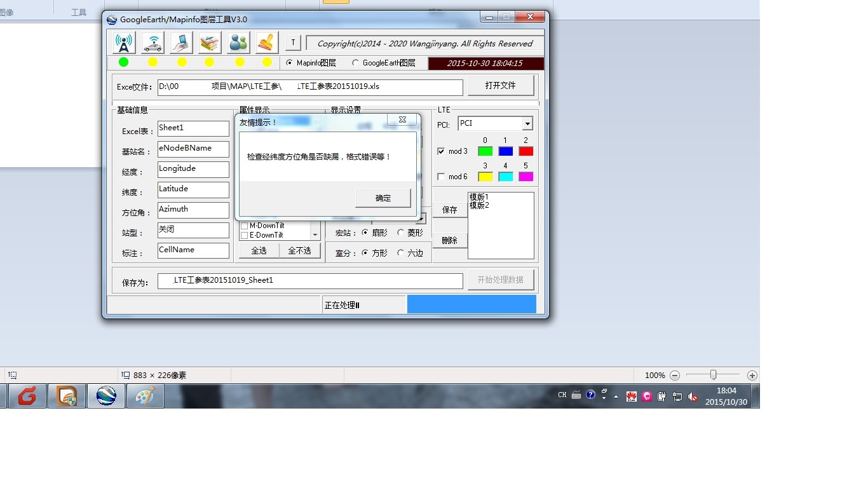The image size is (868, 488).
Task: Check the E-DownTilt attribute checkbox
Action: [244, 235]
